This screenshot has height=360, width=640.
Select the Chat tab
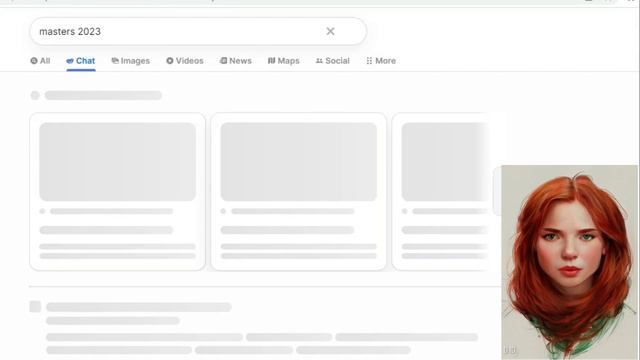[x=81, y=61]
